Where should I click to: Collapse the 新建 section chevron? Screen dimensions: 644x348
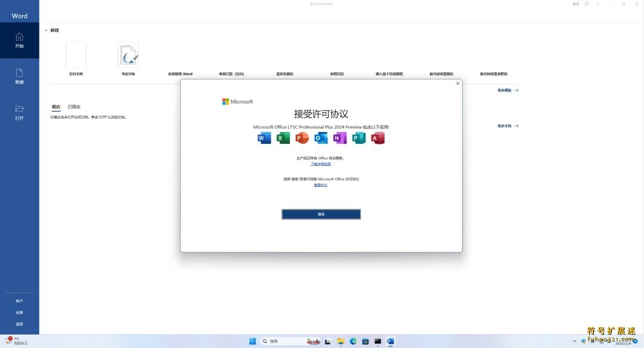(x=45, y=30)
